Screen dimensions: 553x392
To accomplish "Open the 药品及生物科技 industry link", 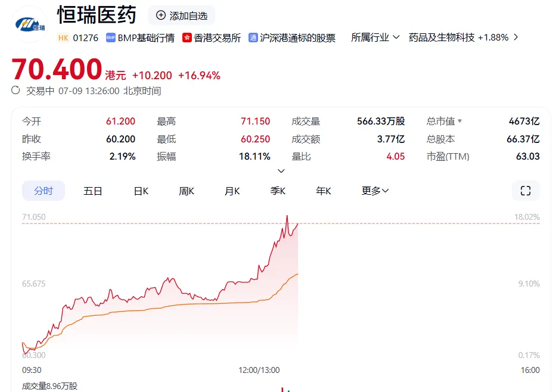I will click(442, 37).
